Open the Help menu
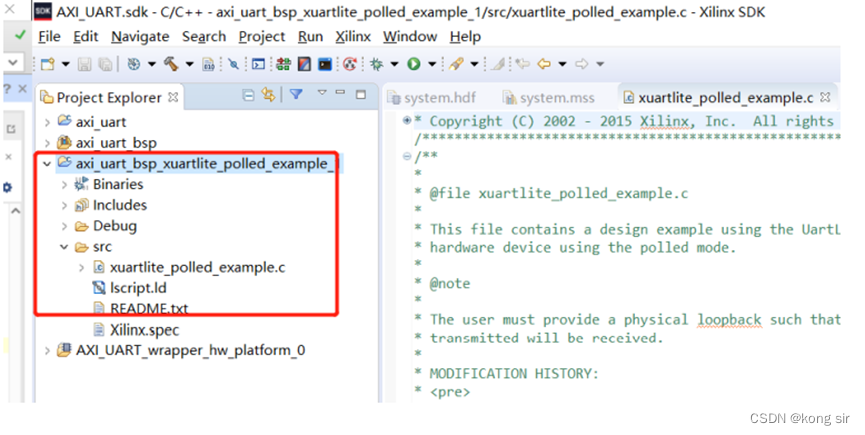The image size is (865, 435). click(x=465, y=36)
